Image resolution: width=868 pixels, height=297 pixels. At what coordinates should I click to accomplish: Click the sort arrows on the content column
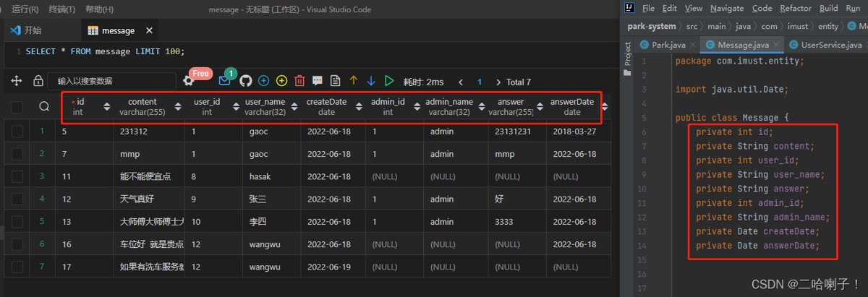click(179, 107)
